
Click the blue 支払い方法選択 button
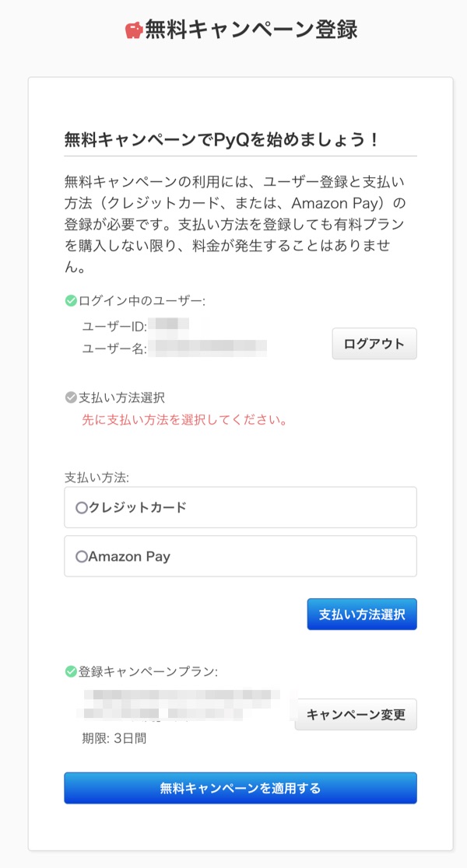pos(362,614)
